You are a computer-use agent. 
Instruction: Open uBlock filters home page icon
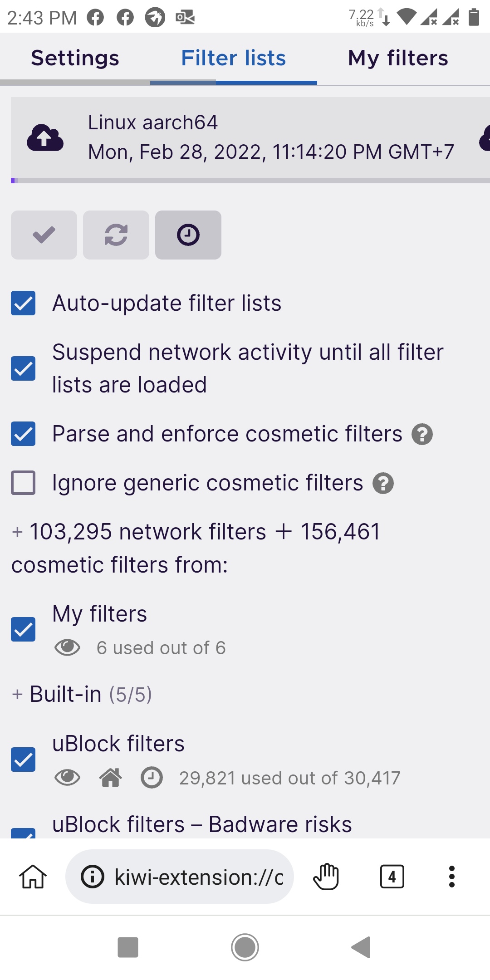[x=110, y=778]
